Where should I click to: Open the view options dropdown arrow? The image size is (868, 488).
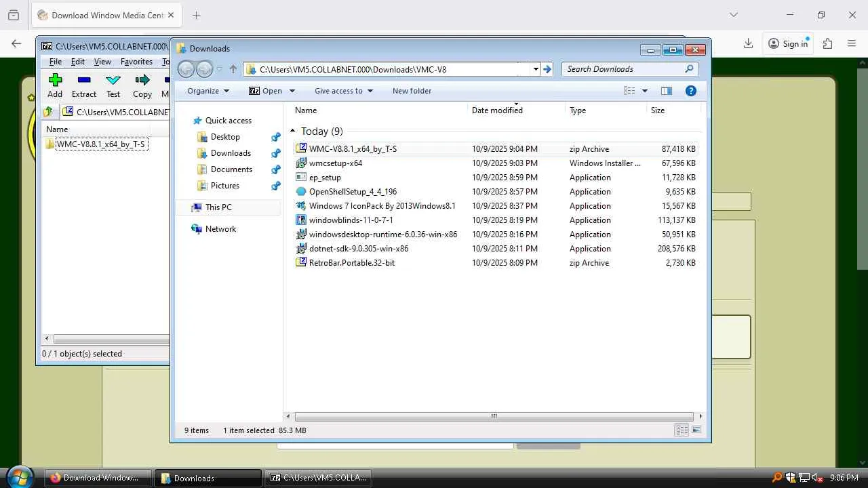pyautogui.click(x=645, y=91)
